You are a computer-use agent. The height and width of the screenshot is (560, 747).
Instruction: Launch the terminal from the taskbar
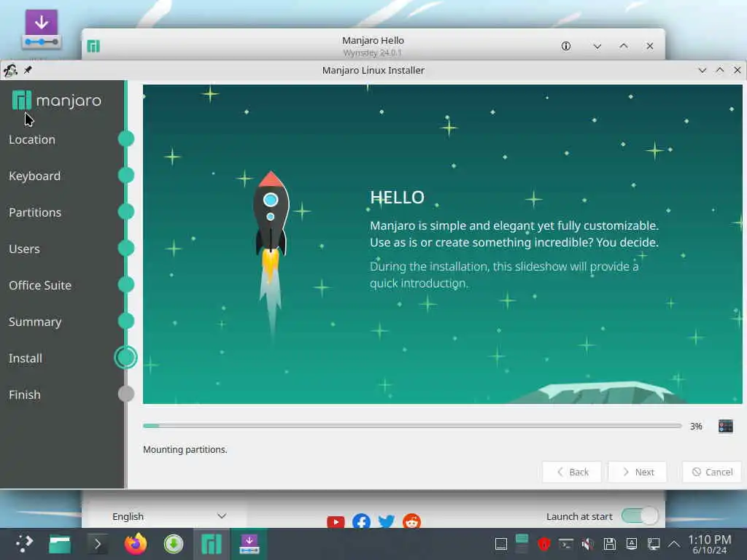[x=98, y=544]
